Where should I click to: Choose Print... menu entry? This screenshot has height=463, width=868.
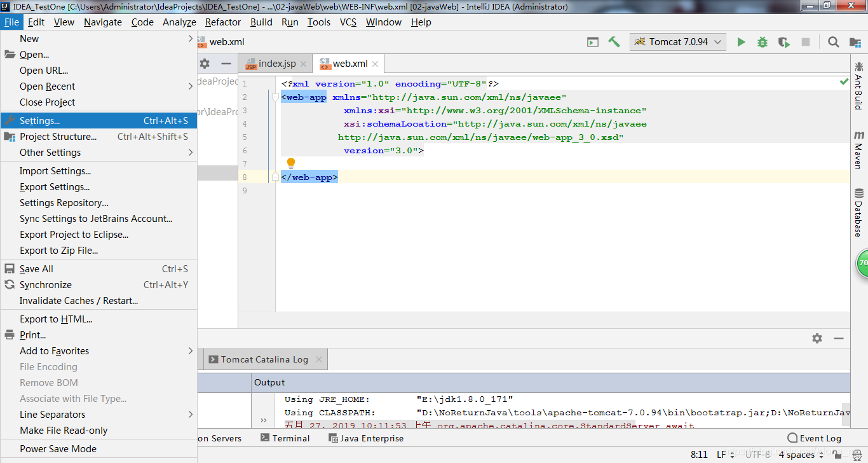click(98, 335)
